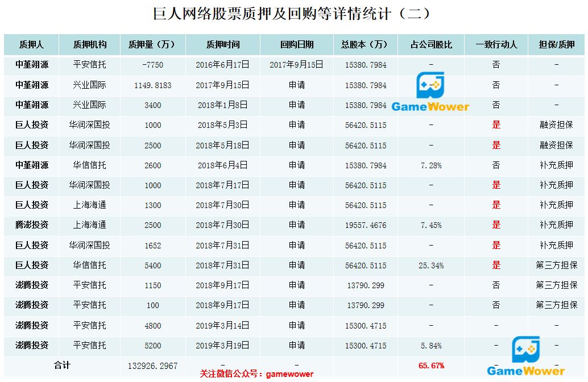Click the 5400 pledge amount cell
The width and height of the screenshot is (588, 382).
[152, 265]
